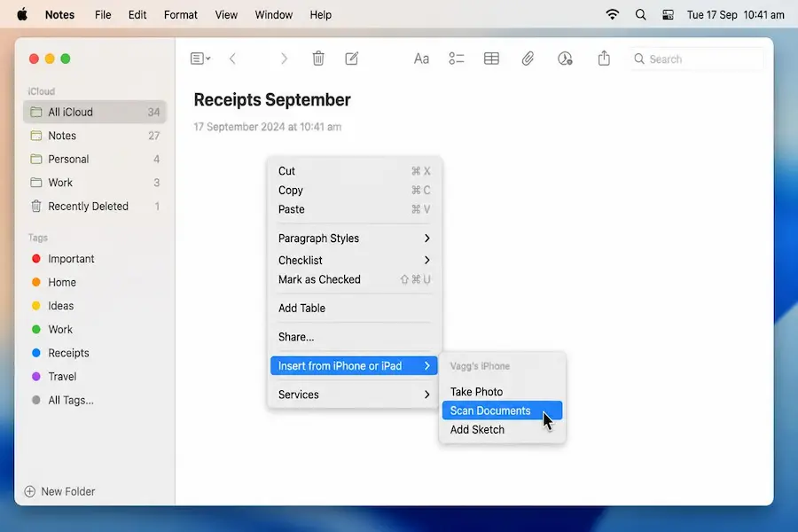Select Take Photo in the submenu
This screenshot has width=798, height=532.
503,392
